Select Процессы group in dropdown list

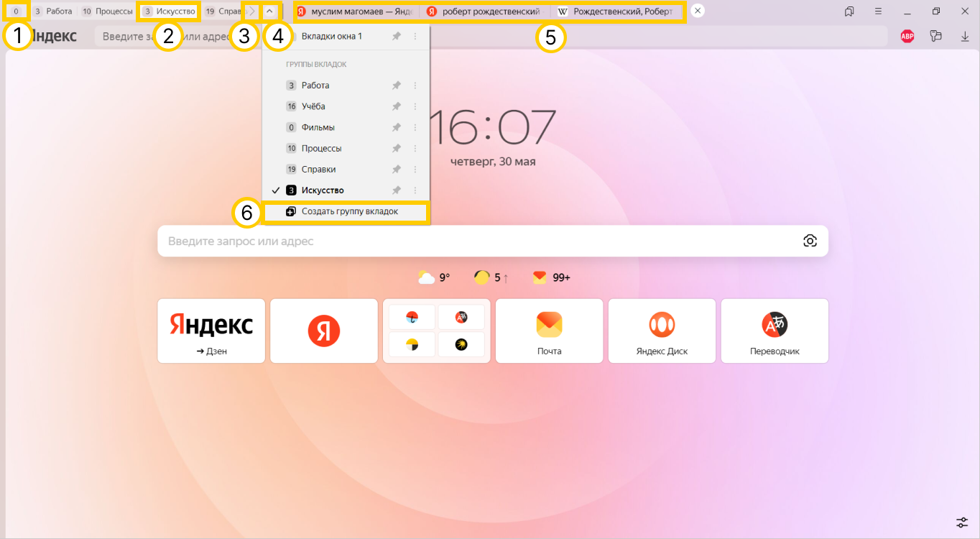point(321,148)
